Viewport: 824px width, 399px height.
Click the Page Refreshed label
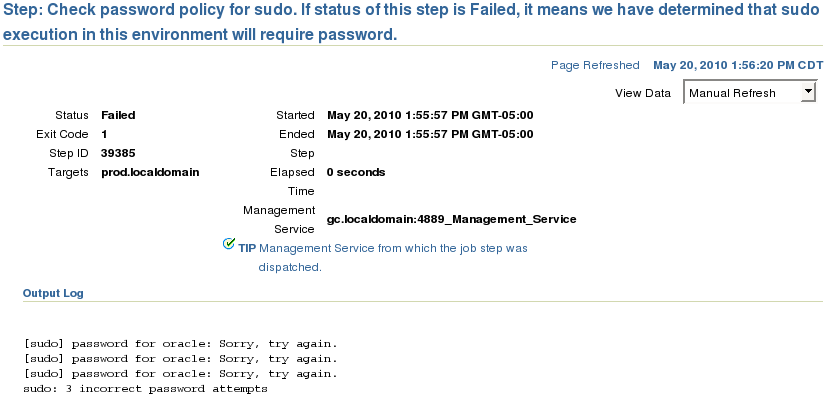coord(595,65)
